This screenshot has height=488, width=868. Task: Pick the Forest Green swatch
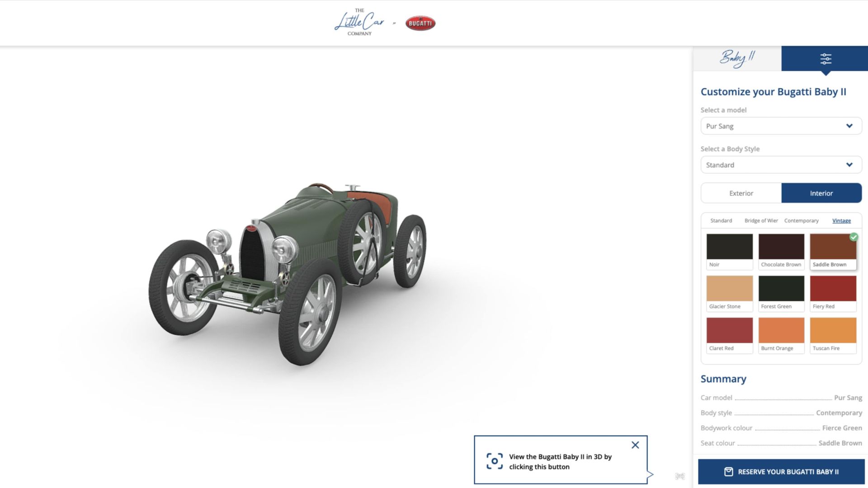[x=781, y=294]
